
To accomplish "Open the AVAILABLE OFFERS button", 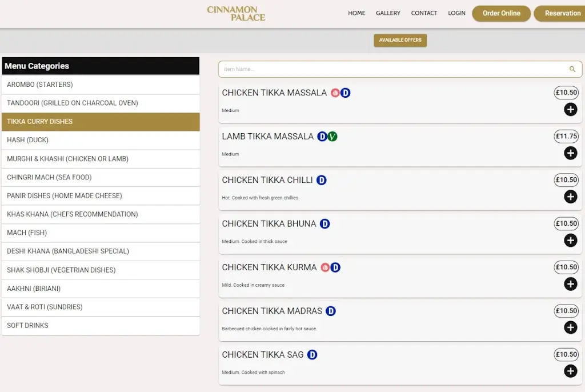I will coord(400,40).
